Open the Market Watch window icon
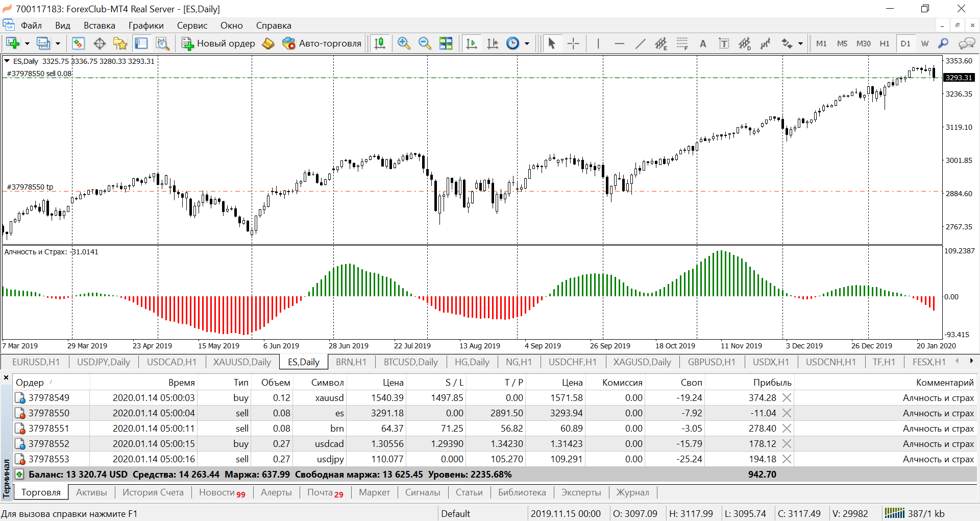Image resolution: width=980 pixels, height=521 pixels. pos(78,43)
